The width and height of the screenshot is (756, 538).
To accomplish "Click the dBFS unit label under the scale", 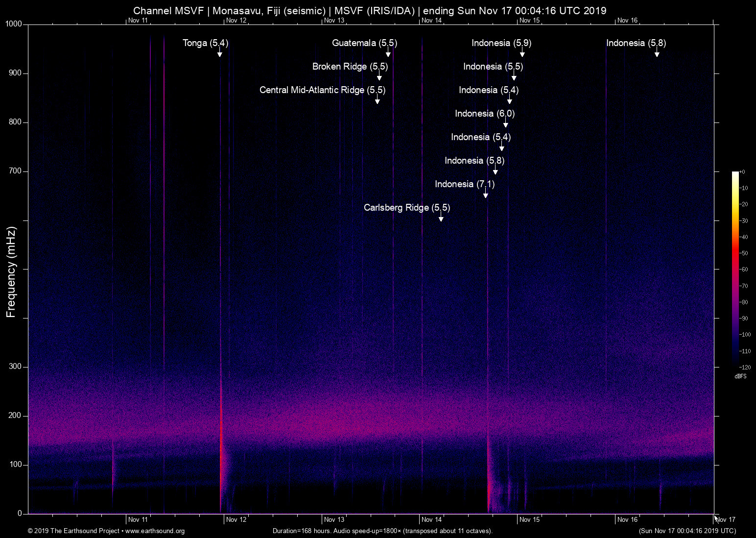I will 741,376.
